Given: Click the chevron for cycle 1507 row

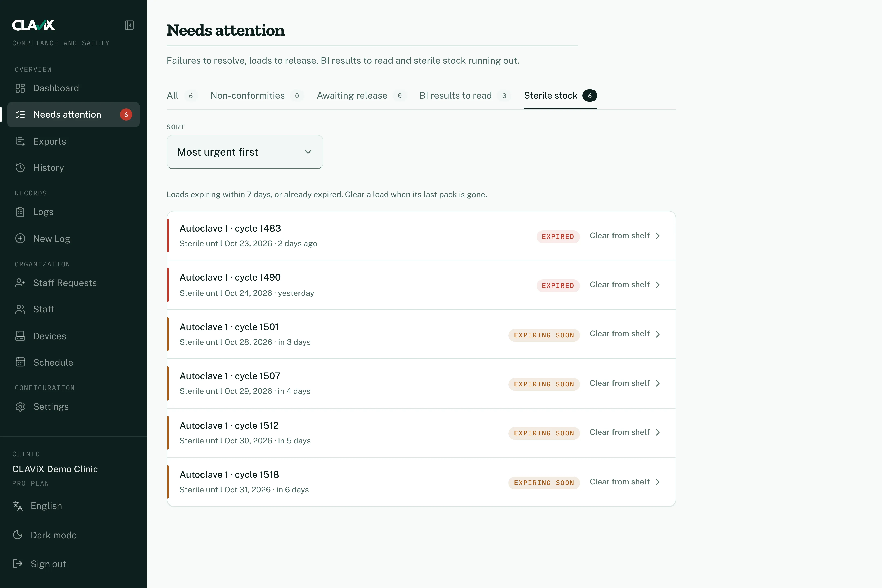Looking at the screenshot, I should (x=658, y=383).
